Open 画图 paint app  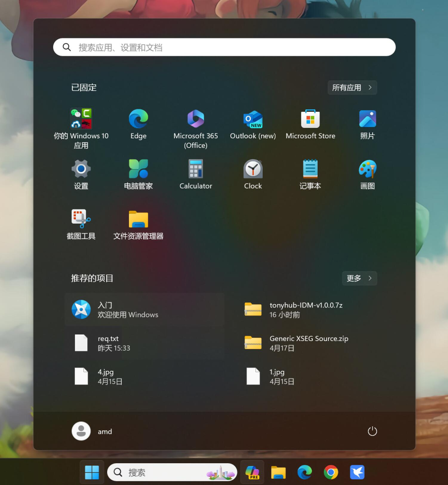(367, 174)
